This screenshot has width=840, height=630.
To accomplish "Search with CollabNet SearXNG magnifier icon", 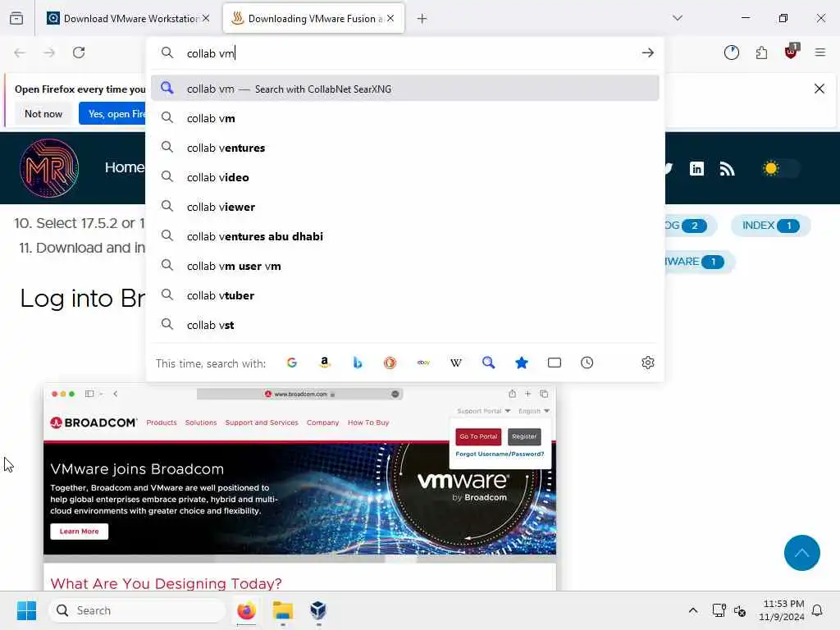I will point(489,363).
